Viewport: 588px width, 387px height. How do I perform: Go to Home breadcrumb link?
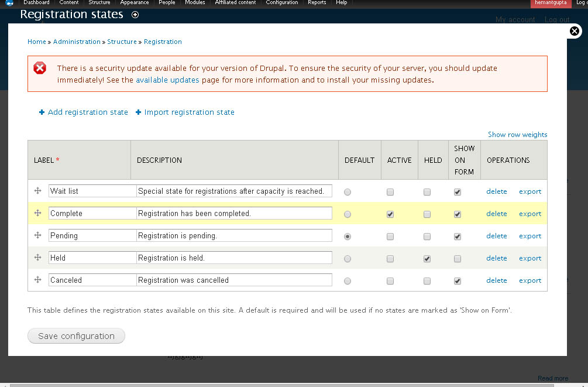[x=37, y=42]
